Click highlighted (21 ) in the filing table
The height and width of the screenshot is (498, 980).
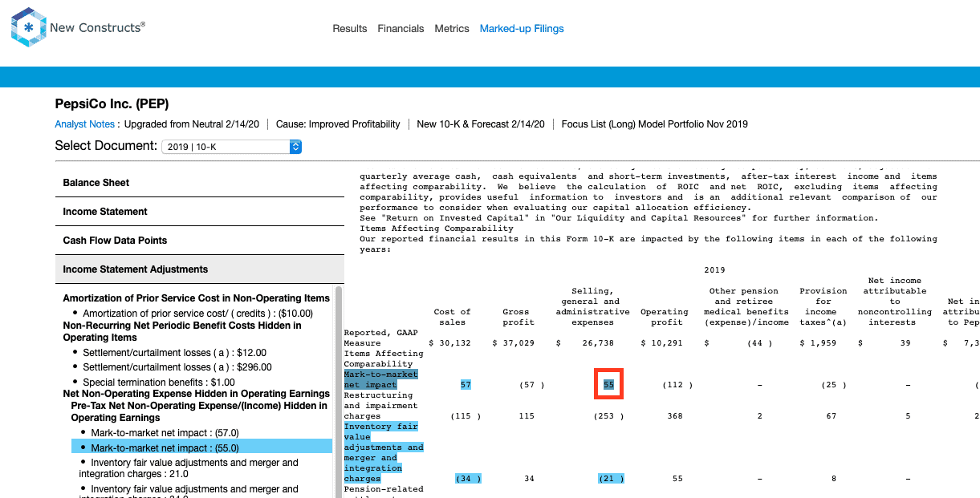[x=612, y=479]
